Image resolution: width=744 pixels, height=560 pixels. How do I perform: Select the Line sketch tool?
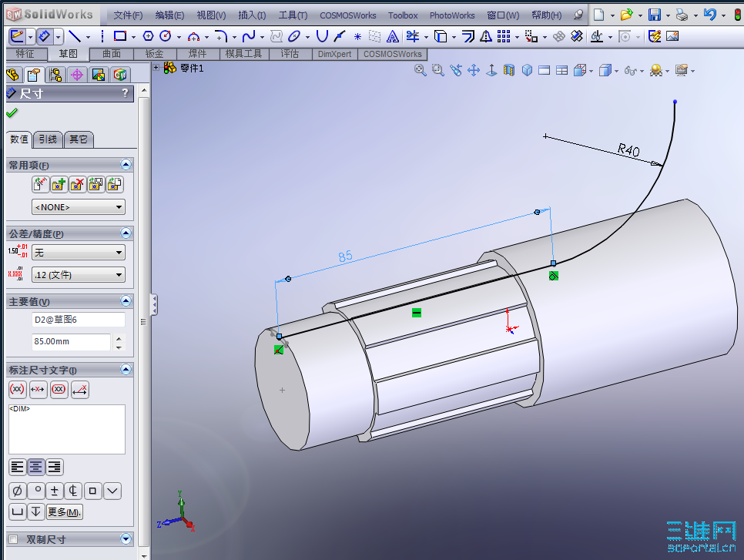pyautogui.click(x=75, y=36)
